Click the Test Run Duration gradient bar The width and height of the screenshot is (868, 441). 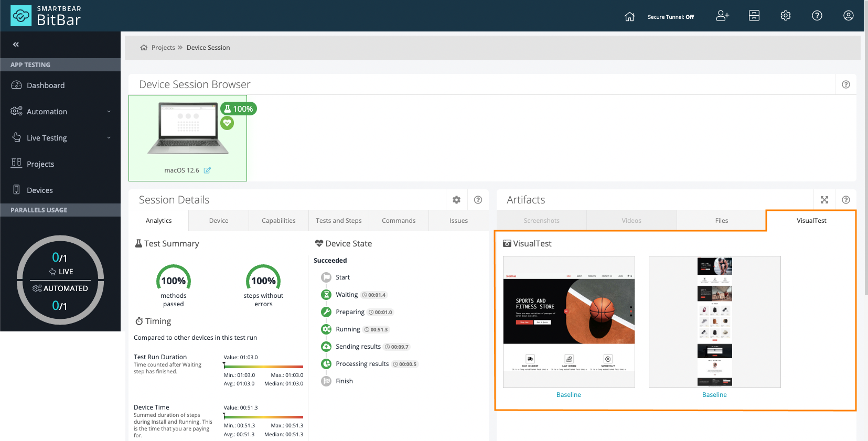point(263,367)
